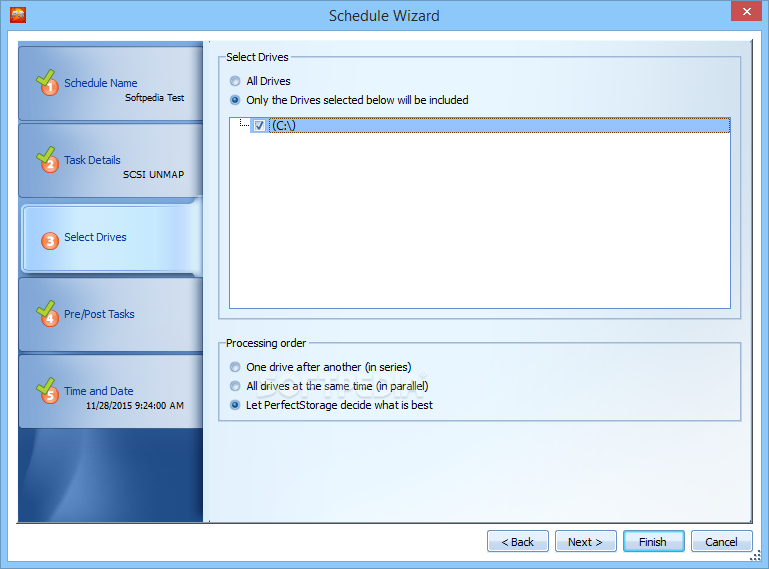Viewport: 769px width, 569px height.
Task: Click the resize grip in window corner
Action: click(756, 555)
